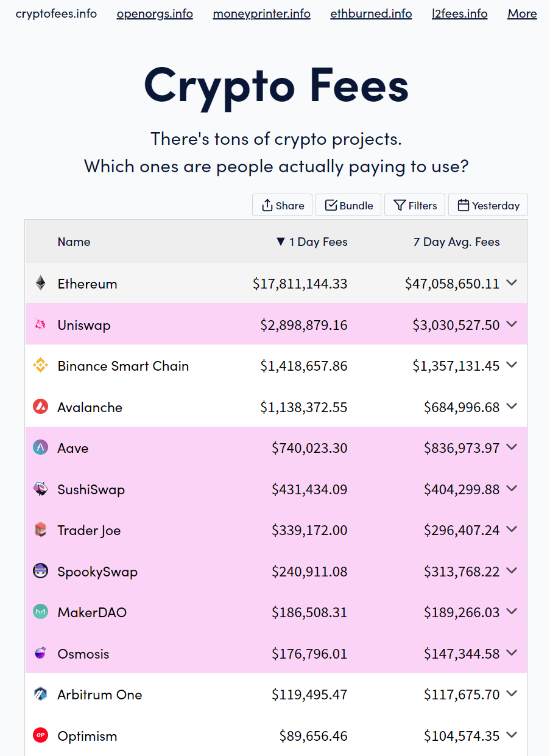Screen dimensions: 550x756
Task: Click the Avalanche red logo icon
Action: (40, 407)
